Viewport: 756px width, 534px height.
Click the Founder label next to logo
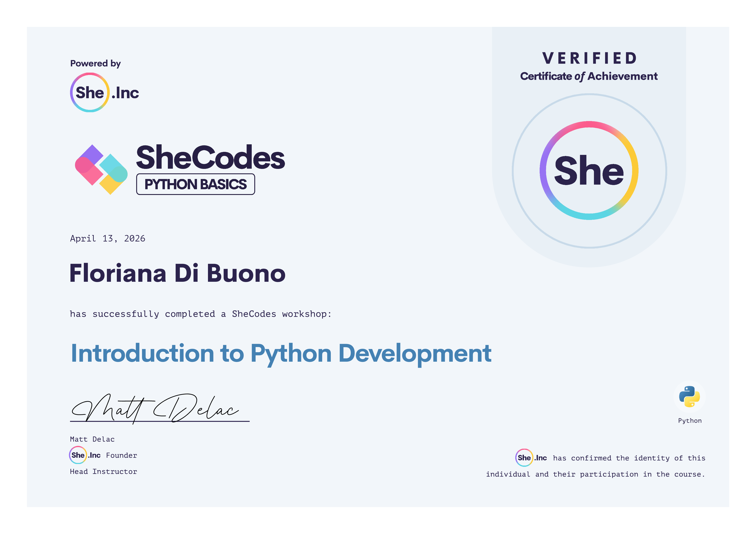coord(121,455)
